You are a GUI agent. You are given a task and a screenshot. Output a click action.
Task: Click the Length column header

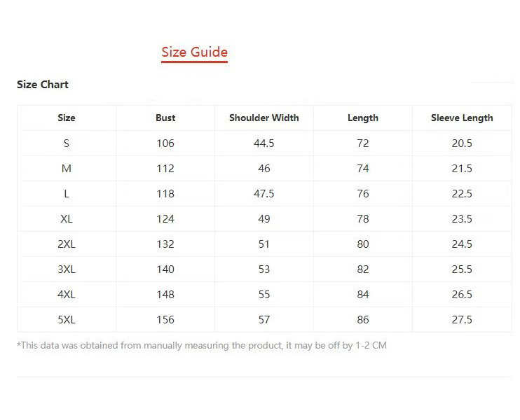coord(363,118)
